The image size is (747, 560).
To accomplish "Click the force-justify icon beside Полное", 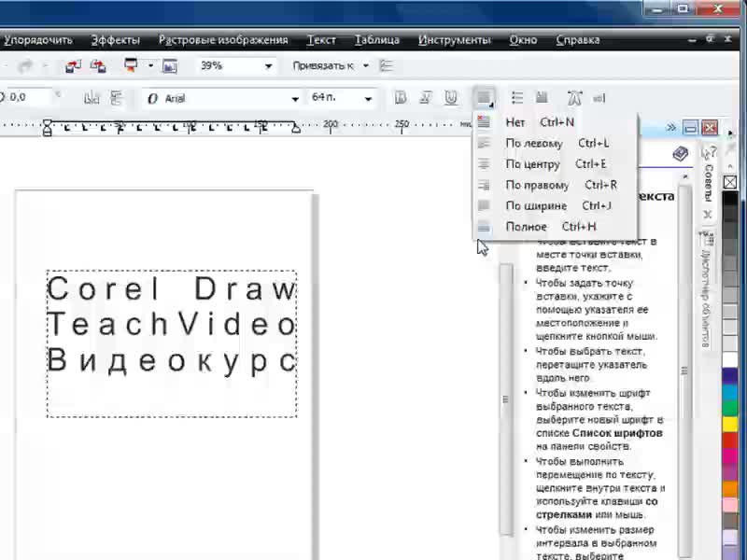I will 484,227.
